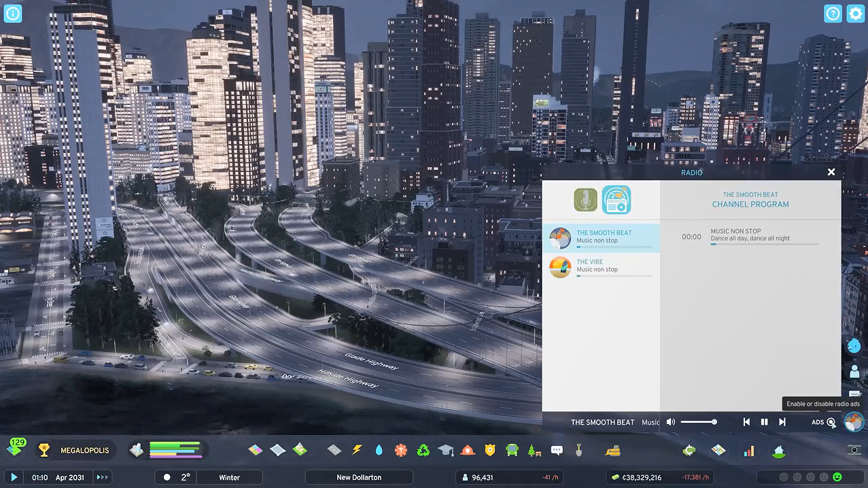
Task: Open the Parks tree and bench menu
Action: (534, 450)
